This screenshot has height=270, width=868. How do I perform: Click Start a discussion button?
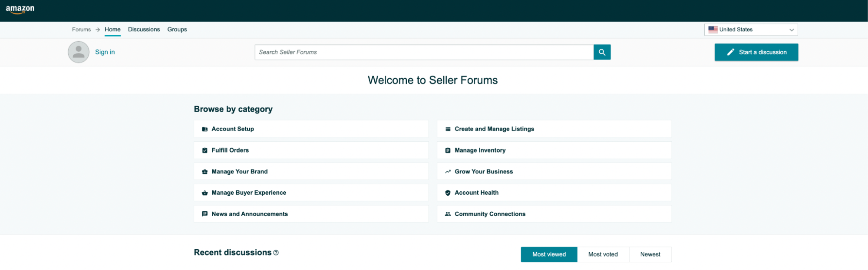pyautogui.click(x=756, y=52)
